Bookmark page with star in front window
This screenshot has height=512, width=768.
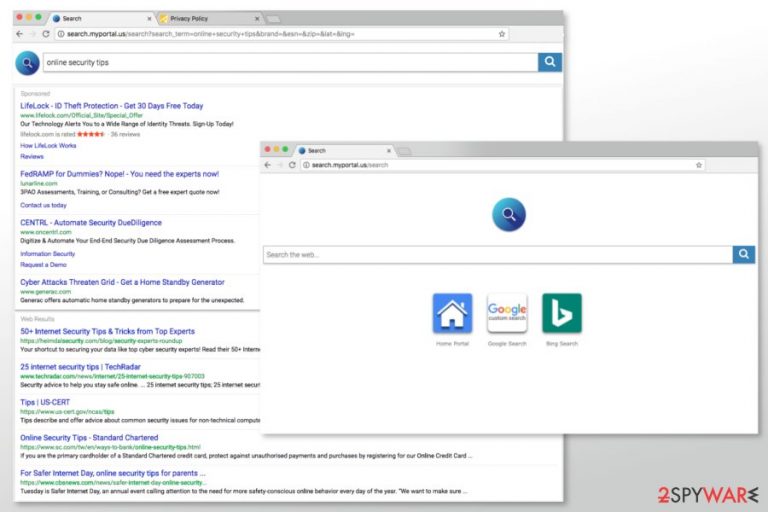[x=699, y=165]
